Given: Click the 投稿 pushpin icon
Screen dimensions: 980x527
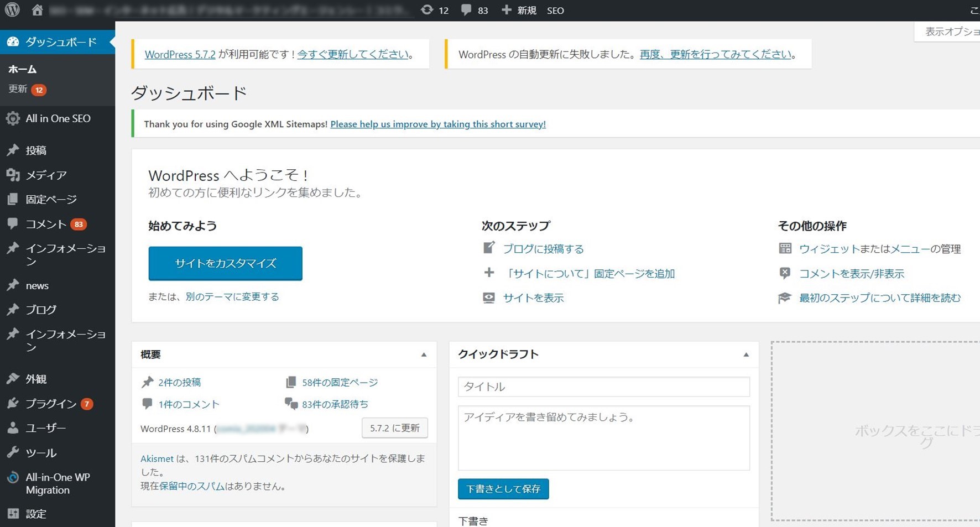Looking at the screenshot, I should click(x=13, y=150).
